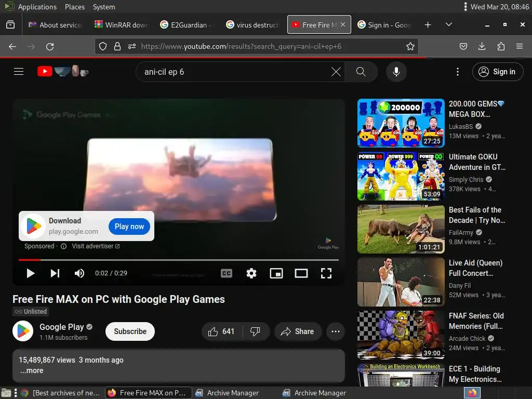
Task: Open the extensions puzzle icon
Action: click(501, 46)
